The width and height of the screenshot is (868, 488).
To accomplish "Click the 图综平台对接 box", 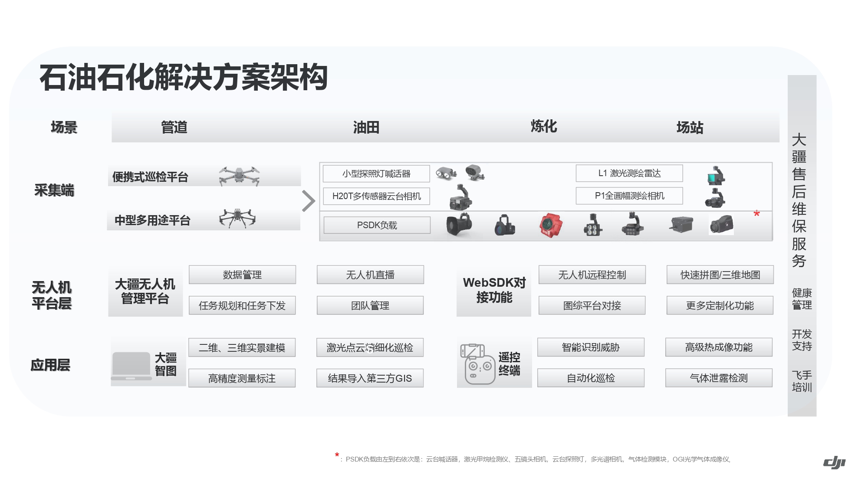I will [592, 305].
